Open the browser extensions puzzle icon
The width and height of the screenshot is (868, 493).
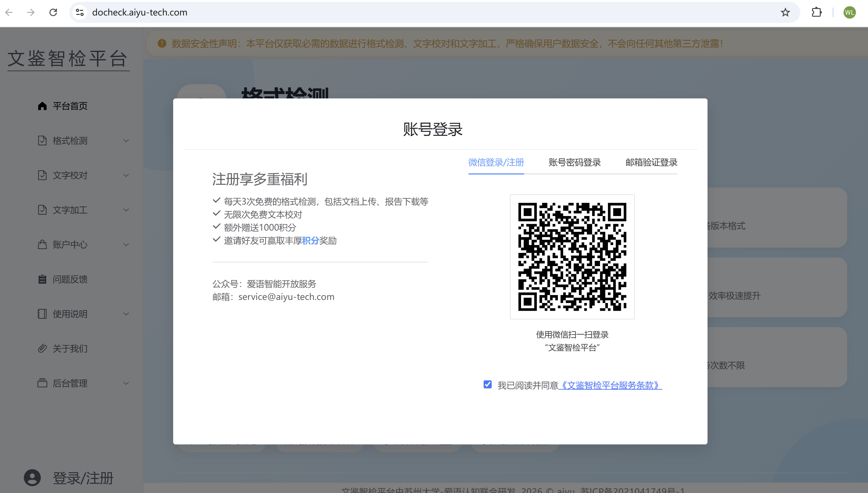[816, 12]
